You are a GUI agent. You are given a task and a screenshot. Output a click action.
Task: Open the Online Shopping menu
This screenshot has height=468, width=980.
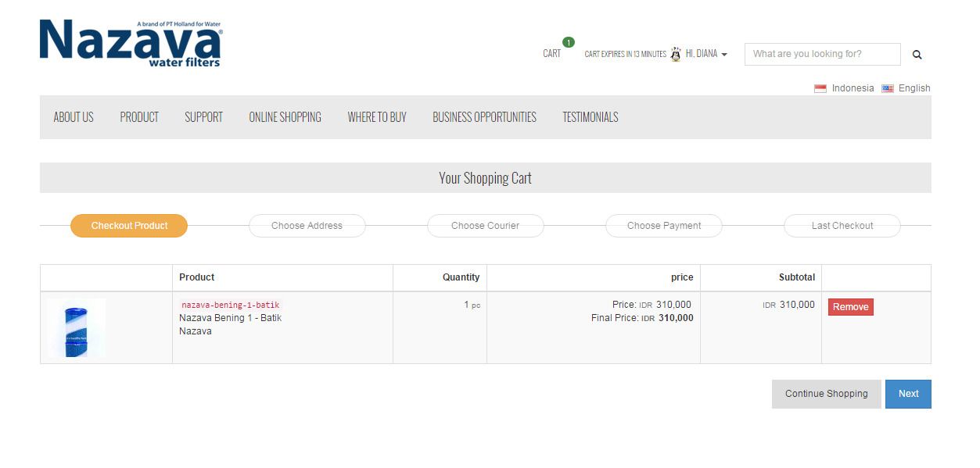click(x=285, y=117)
